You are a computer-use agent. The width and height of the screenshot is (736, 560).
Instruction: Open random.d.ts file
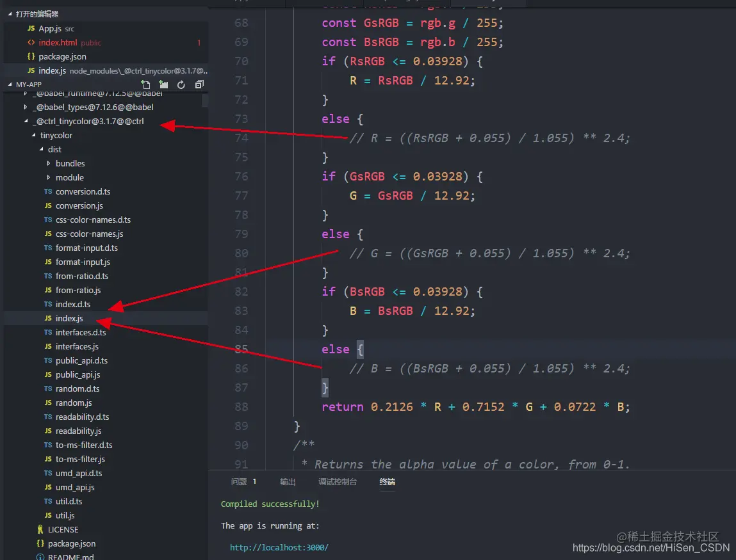pos(78,388)
